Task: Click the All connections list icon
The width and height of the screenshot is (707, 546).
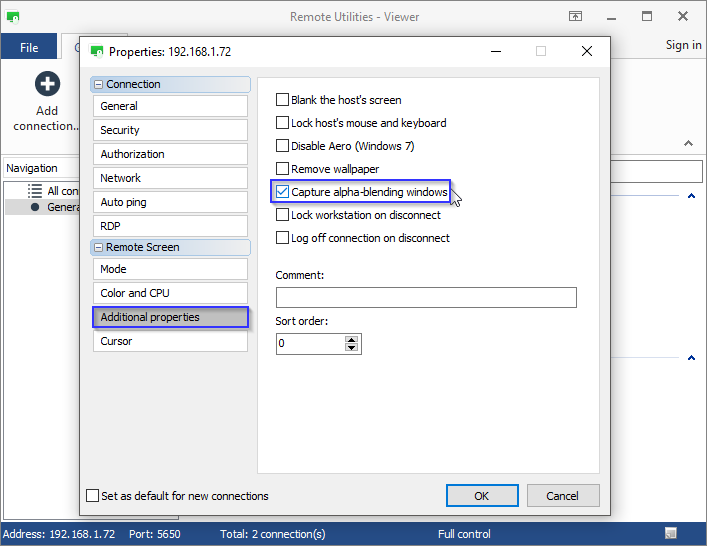Action: (x=35, y=190)
